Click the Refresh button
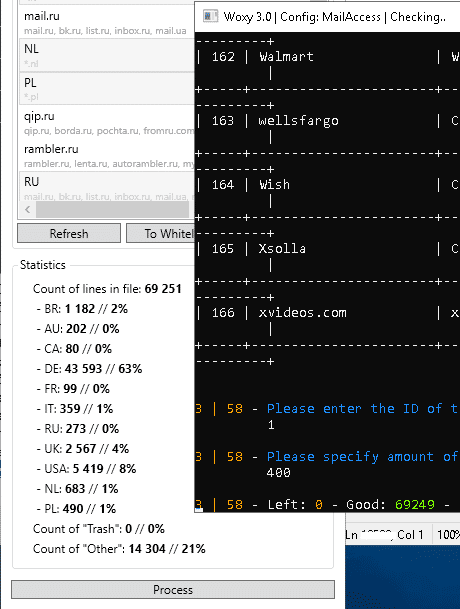Viewport: 460px width, 609px height. 69,233
